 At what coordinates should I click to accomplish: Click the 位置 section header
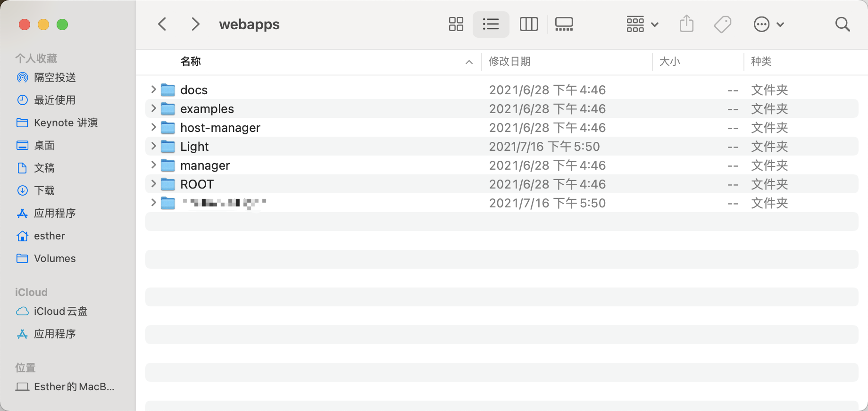coord(25,368)
